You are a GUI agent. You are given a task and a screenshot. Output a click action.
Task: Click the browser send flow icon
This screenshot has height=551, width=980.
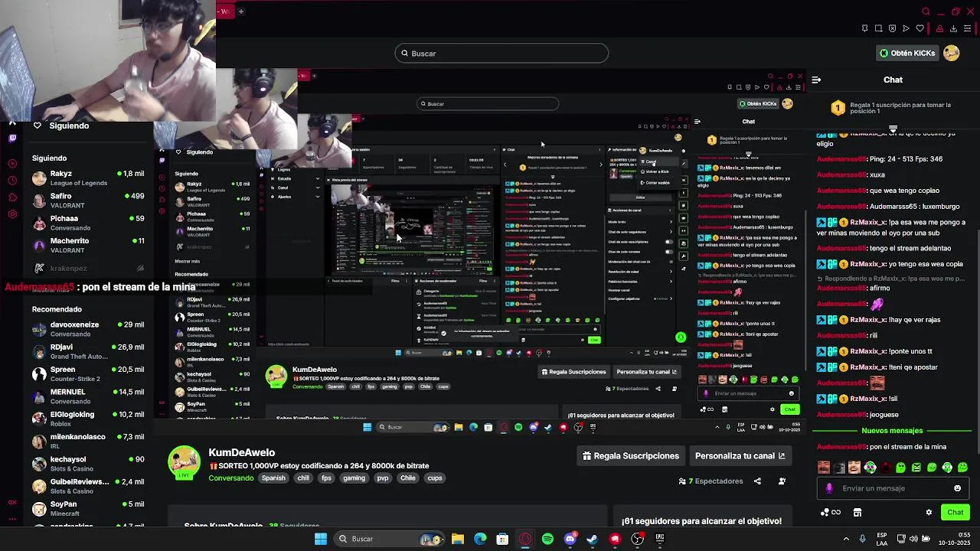(906, 28)
